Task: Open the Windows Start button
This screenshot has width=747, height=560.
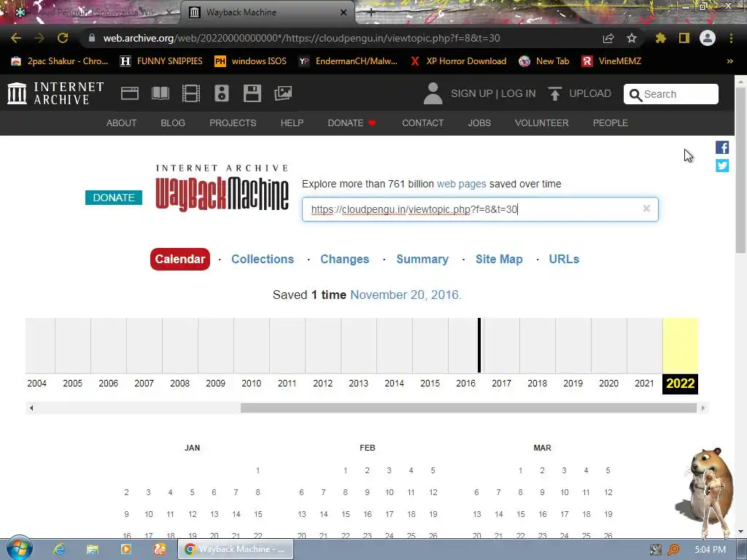Action: (x=19, y=548)
